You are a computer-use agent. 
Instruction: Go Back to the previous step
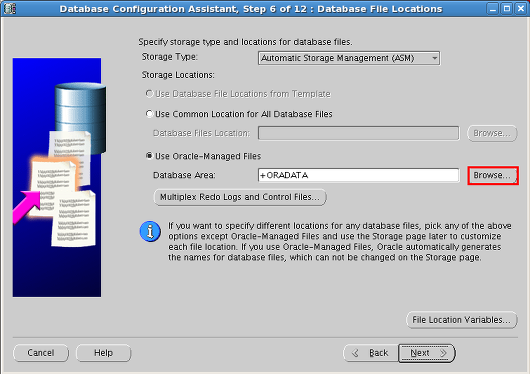pos(371,353)
